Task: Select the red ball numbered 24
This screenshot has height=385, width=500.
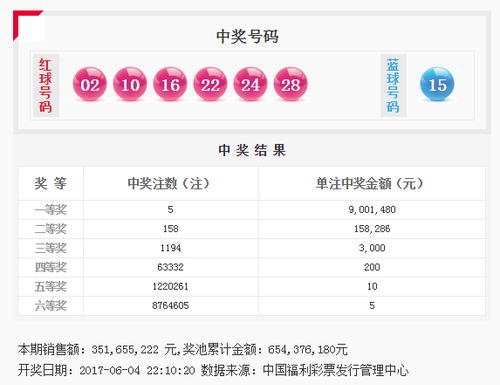Action: pos(251,84)
